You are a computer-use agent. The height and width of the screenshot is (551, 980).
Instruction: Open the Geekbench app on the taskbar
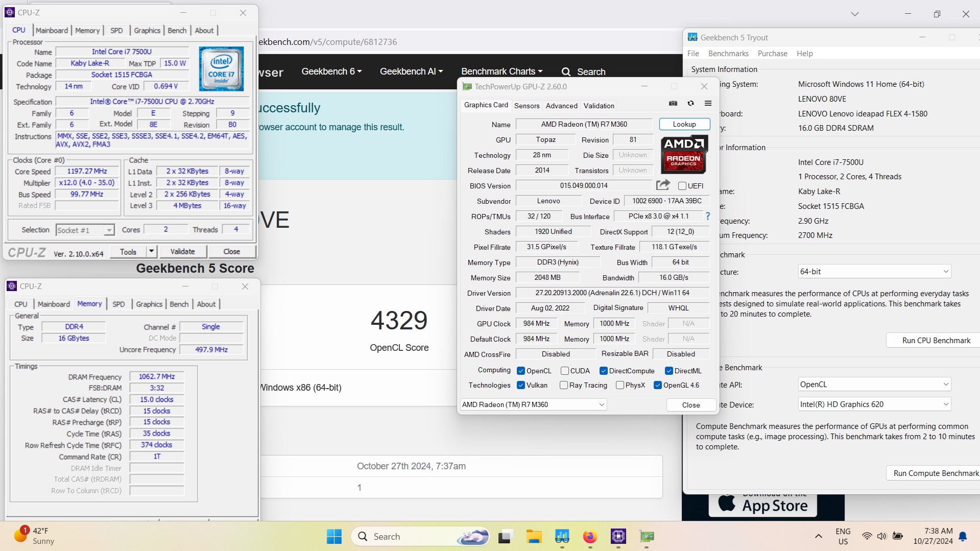coord(562,536)
